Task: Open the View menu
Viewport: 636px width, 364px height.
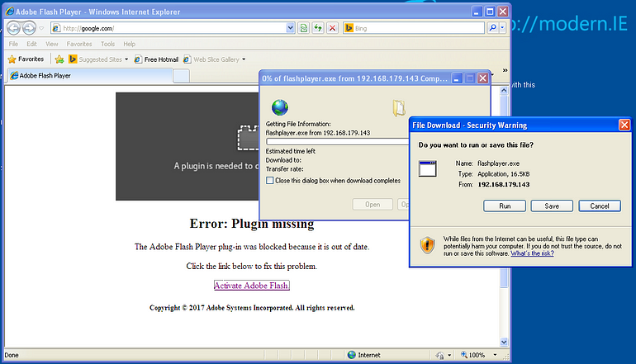Action: [x=51, y=44]
